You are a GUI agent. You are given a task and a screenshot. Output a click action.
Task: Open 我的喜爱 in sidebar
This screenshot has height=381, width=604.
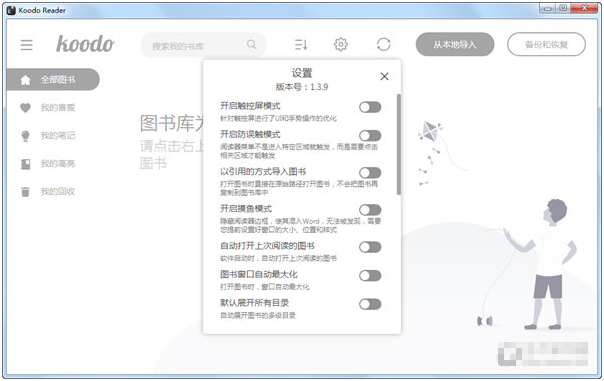pos(58,108)
